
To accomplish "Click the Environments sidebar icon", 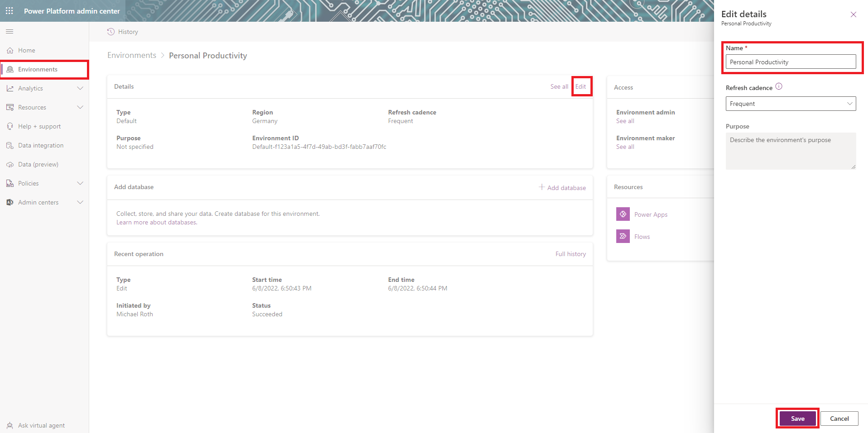I will pos(10,69).
